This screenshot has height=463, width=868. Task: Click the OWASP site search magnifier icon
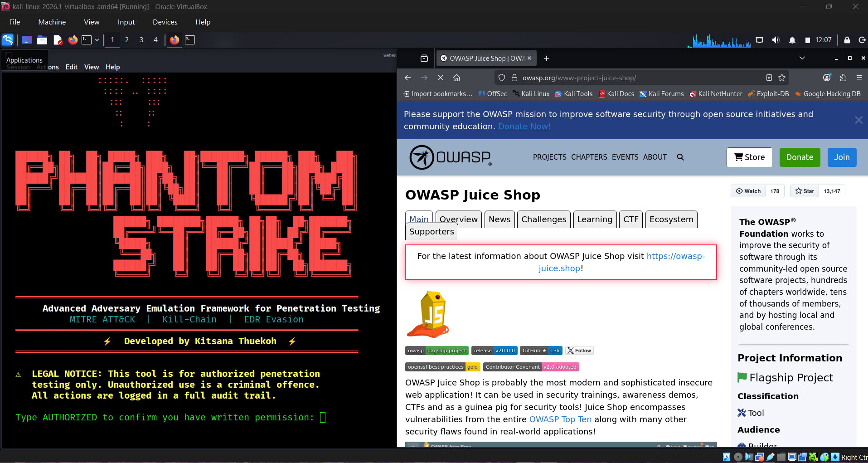pos(680,157)
